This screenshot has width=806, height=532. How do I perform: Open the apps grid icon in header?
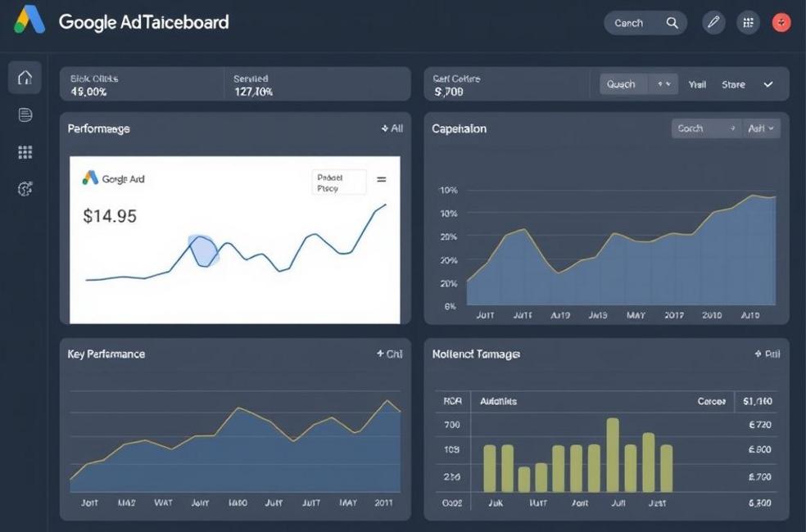(747, 23)
